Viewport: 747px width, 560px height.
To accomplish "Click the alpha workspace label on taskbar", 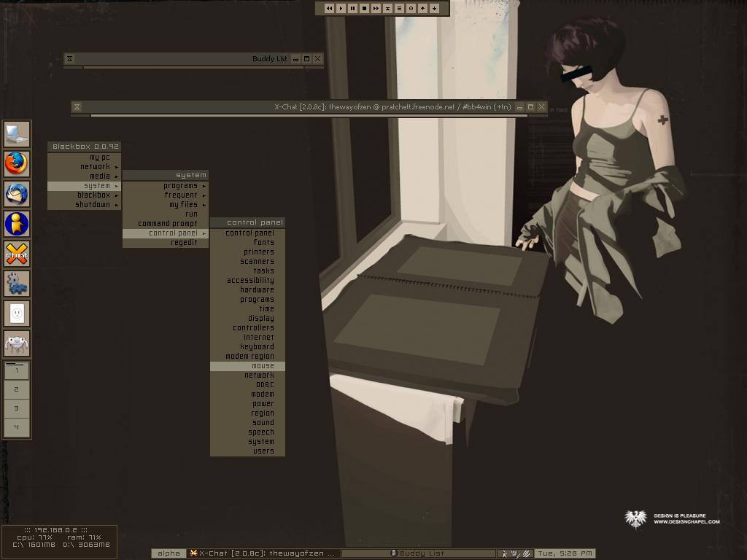I will tap(169, 553).
